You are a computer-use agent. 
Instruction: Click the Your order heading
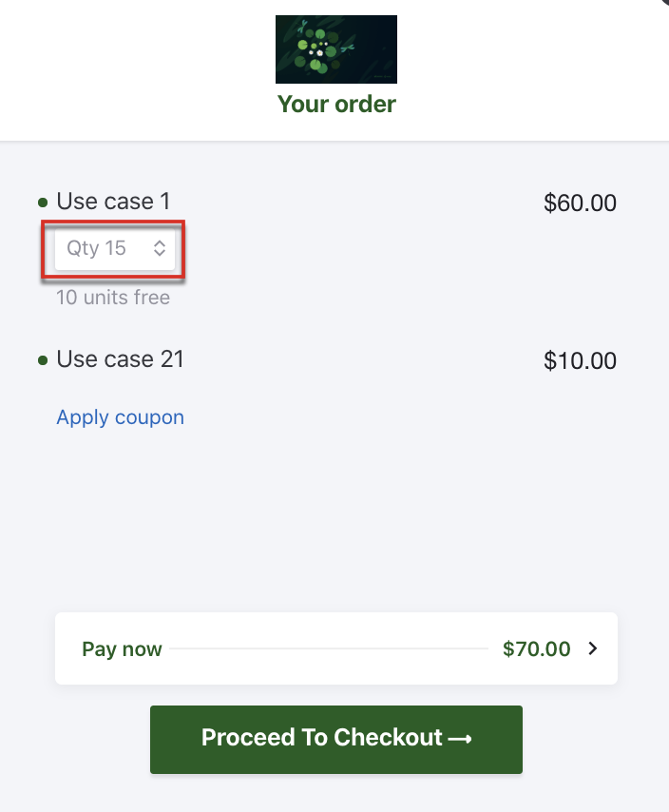336,104
